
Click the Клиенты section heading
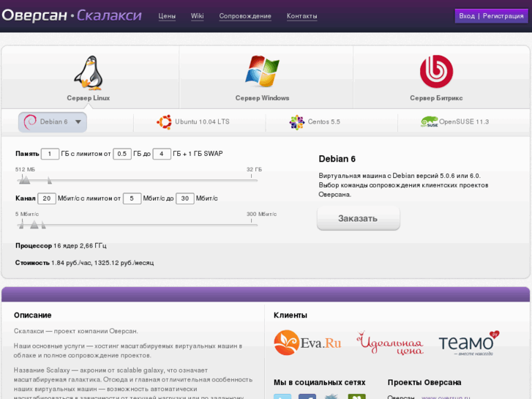tap(291, 315)
